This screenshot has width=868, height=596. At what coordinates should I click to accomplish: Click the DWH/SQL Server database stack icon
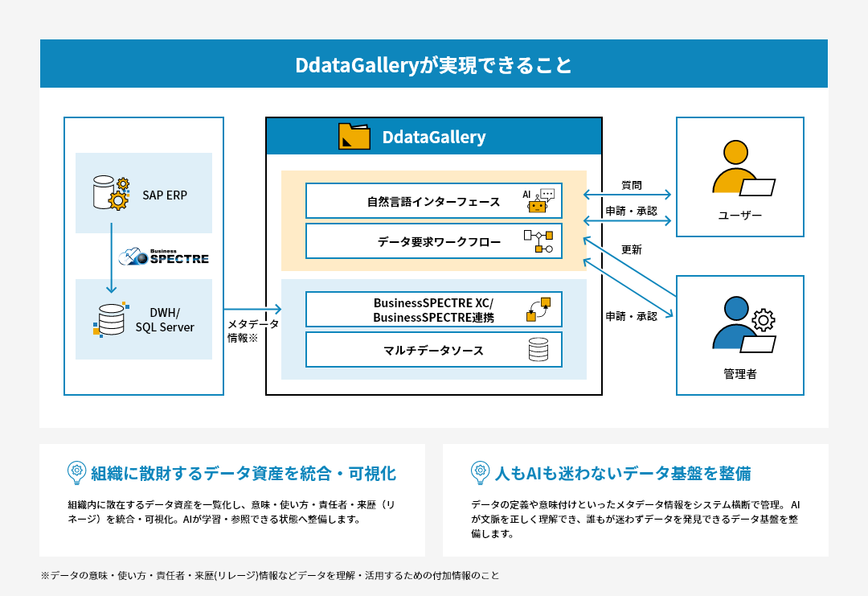click(111, 319)
